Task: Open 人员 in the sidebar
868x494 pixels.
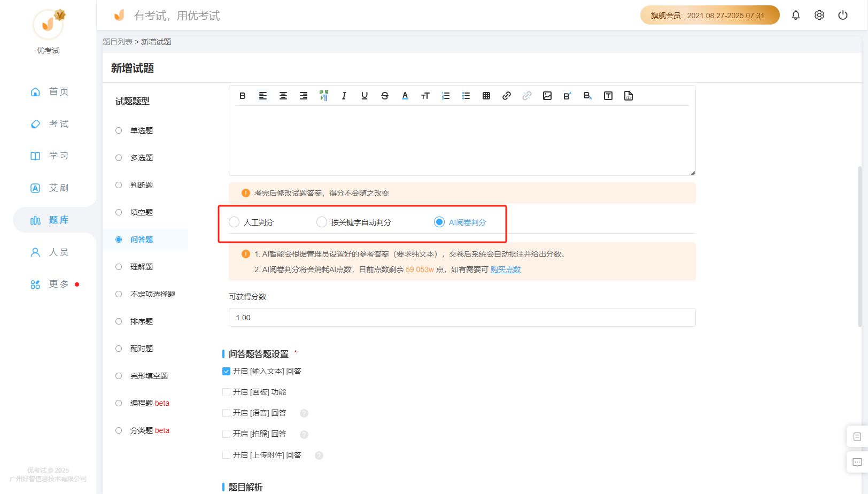Action: pos(50,252)
